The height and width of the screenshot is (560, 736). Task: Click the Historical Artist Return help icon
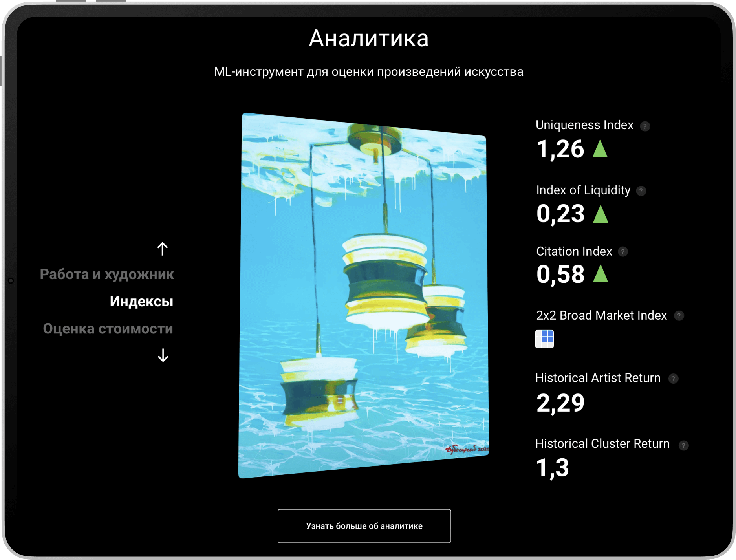tap(673, 379)
